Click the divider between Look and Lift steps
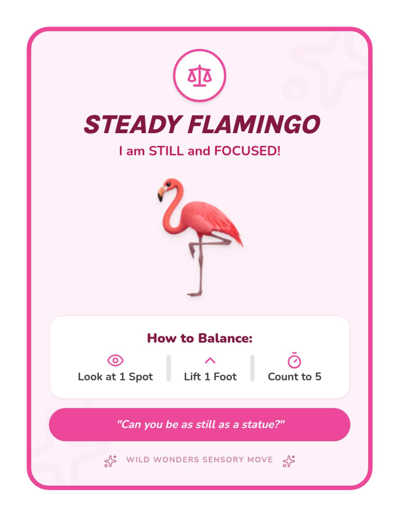This screenshot has height=532, width=399. pos(169,368)
